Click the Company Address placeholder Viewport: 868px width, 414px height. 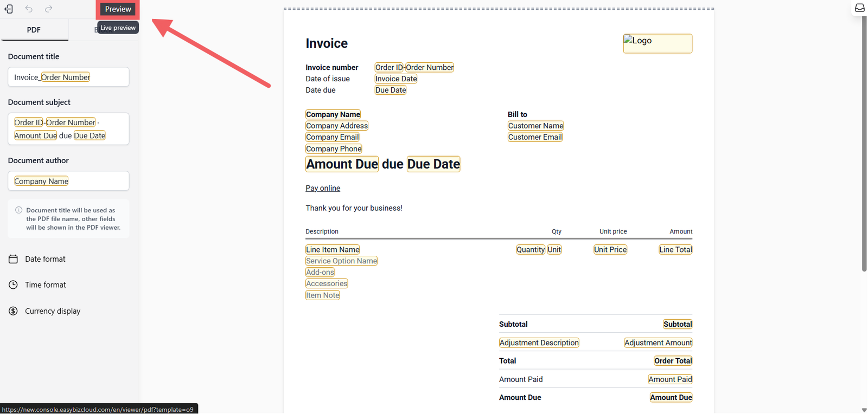(337, 126)
